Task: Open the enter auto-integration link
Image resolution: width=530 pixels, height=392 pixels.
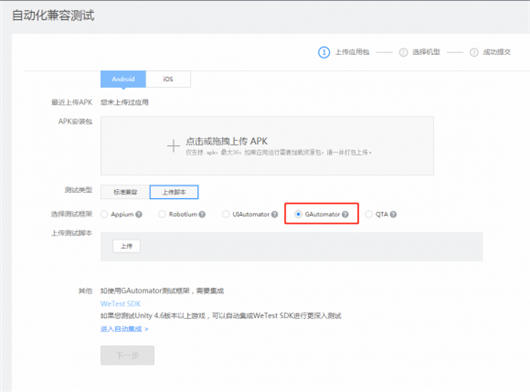Action: (x=124, y=329)
